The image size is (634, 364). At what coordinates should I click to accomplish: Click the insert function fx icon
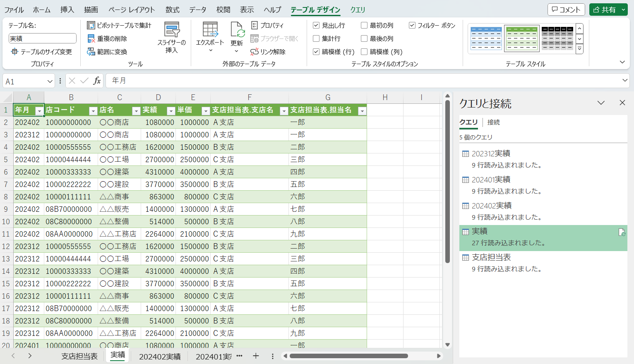(97, 81)
